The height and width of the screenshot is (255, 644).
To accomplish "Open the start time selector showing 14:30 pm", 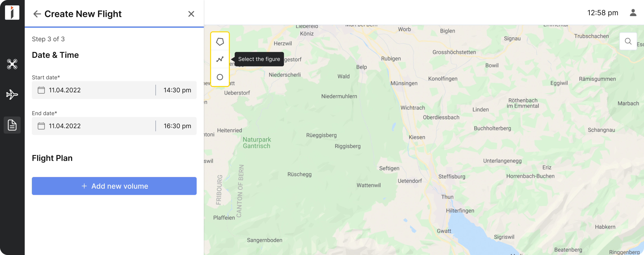I will 177,90.
